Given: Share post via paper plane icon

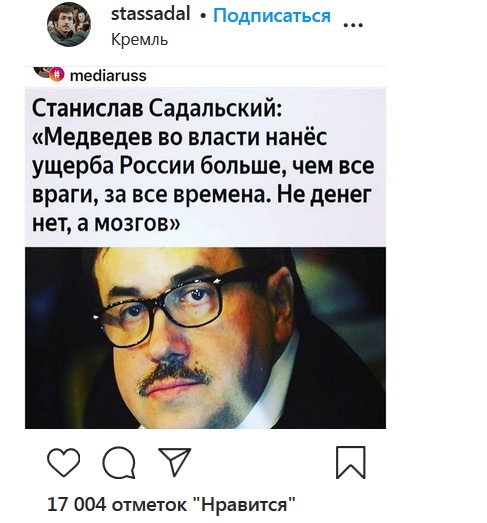Looking at the screenshot, I should [x=174, y=461].
